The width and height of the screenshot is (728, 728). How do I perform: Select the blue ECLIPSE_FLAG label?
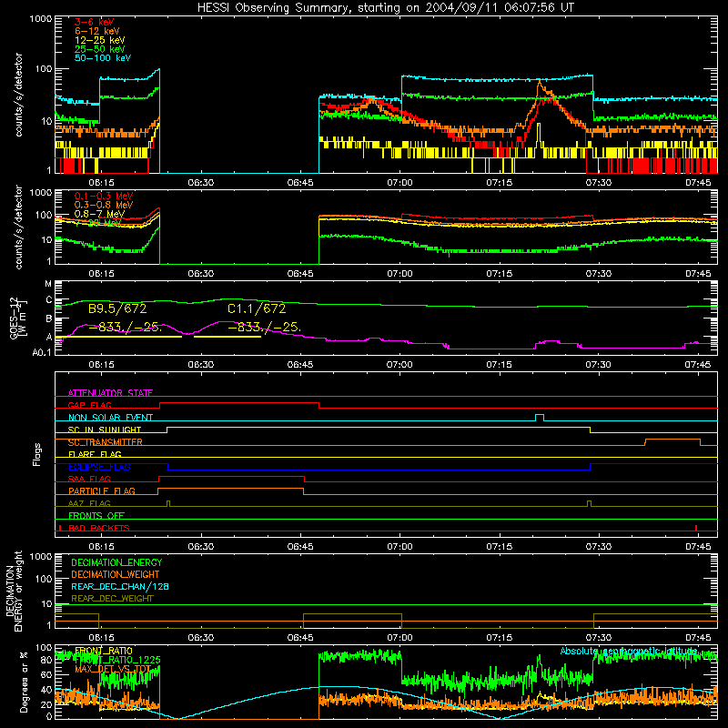pos(99,467)
